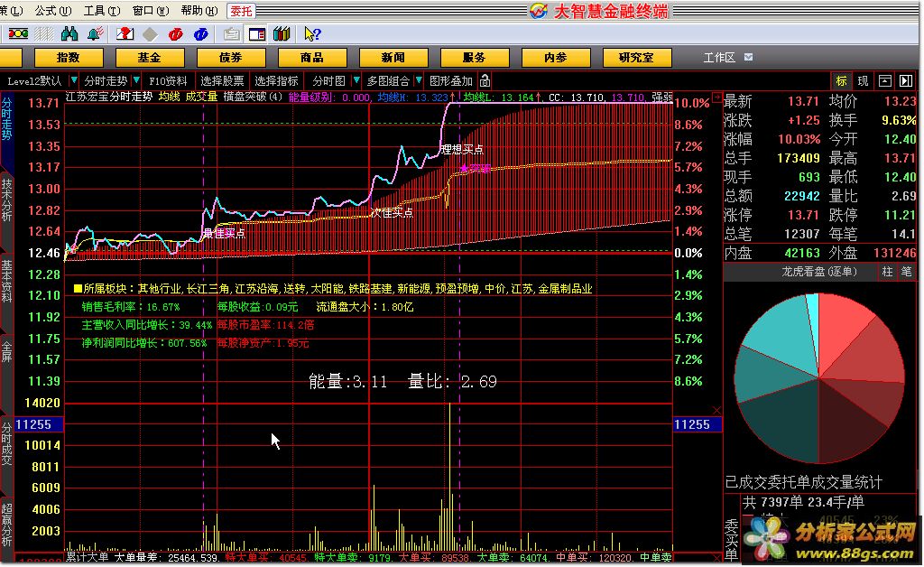This screenshot has height=567, width=924.
Task: Toggle the window layout panel icon
Action: tap(257, 34)
